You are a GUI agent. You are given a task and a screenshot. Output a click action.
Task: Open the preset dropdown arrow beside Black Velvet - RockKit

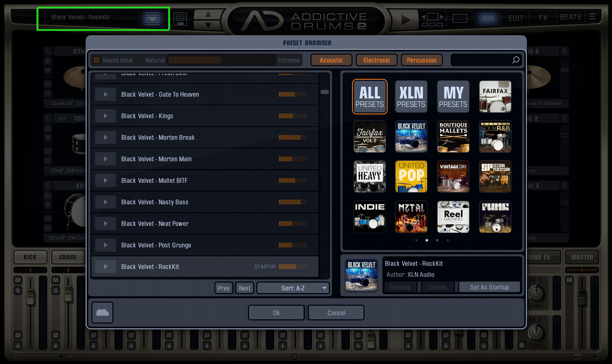152,19
